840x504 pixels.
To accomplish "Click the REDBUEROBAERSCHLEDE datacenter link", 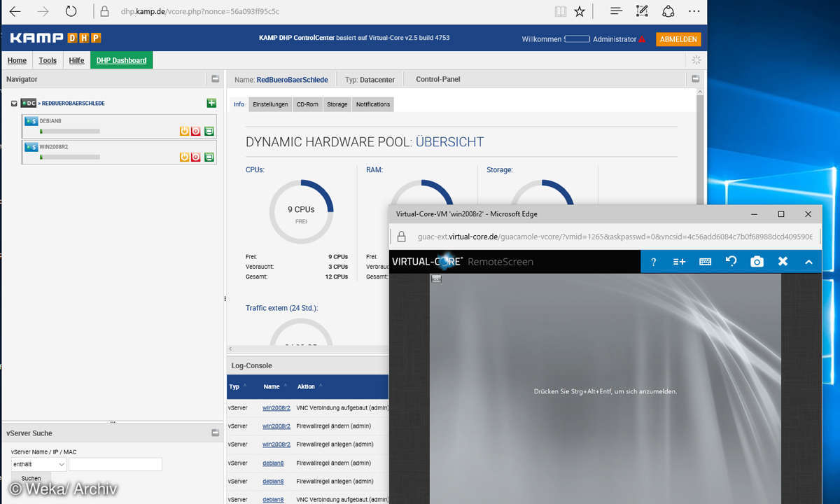I will coord(73,104).
